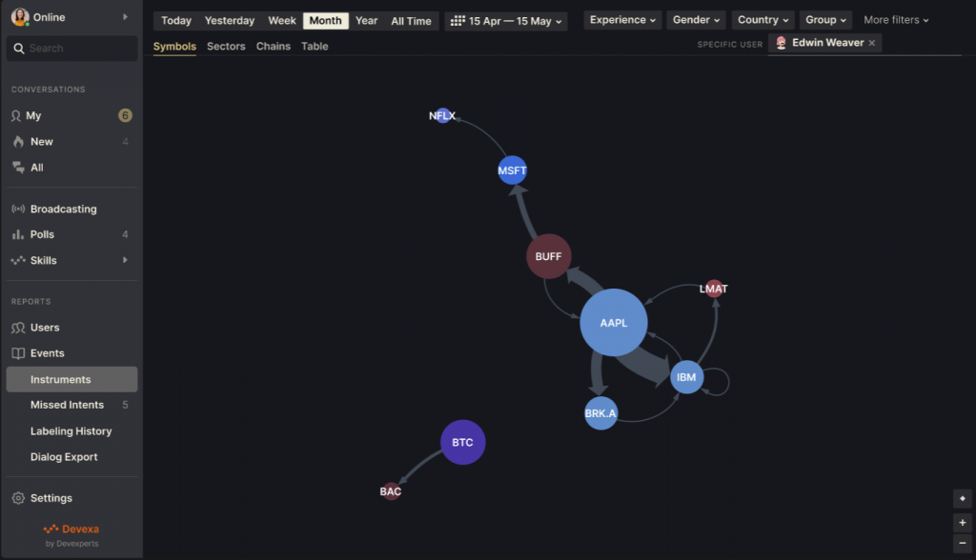Open the Experience filter dropdown
Screen dimensions: 976x560
(x=622, y=20)
